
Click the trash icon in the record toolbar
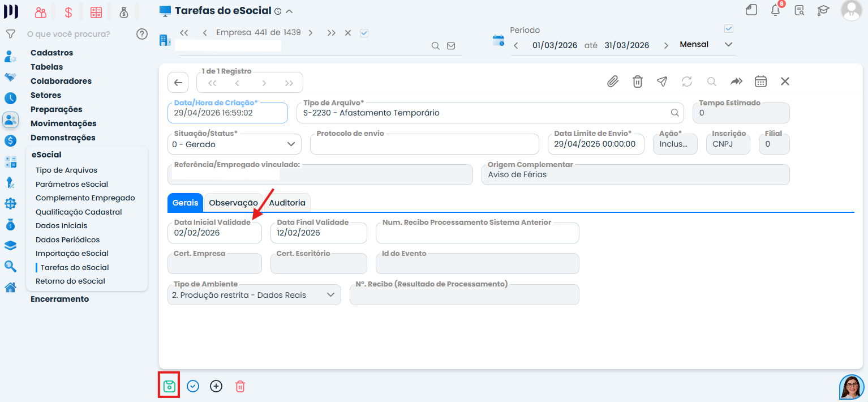pyautogui.click(x=638, y=82)
